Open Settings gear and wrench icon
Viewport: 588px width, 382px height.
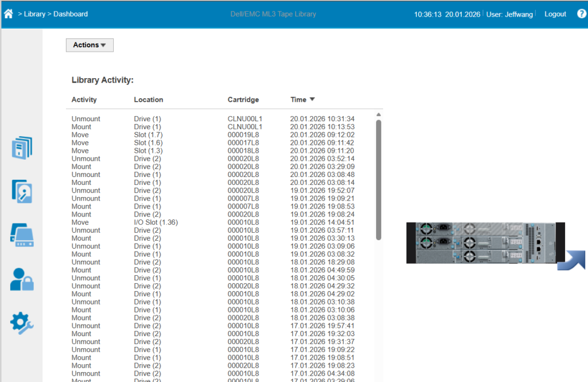click(22, 323)
